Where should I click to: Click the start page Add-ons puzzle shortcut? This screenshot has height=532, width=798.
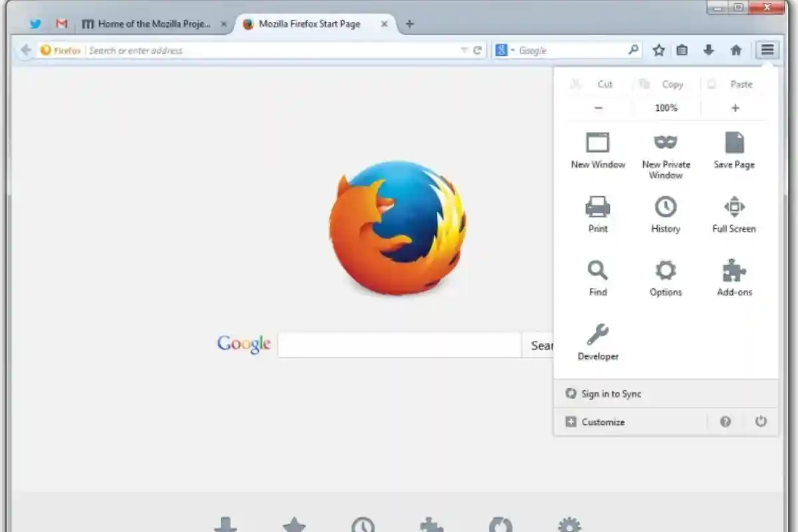click(432, 525)
